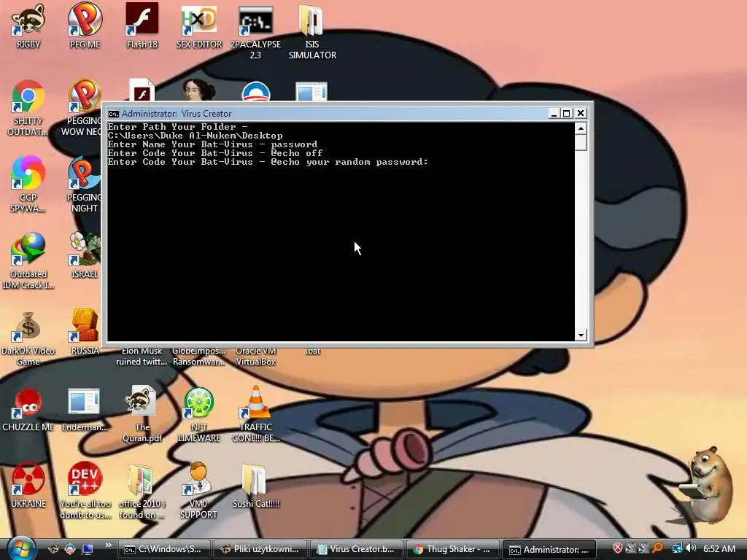Switch to Thug Shaker Chrome taskbar button
Viewport: 747px width, 560px height.
click(452, 549)
